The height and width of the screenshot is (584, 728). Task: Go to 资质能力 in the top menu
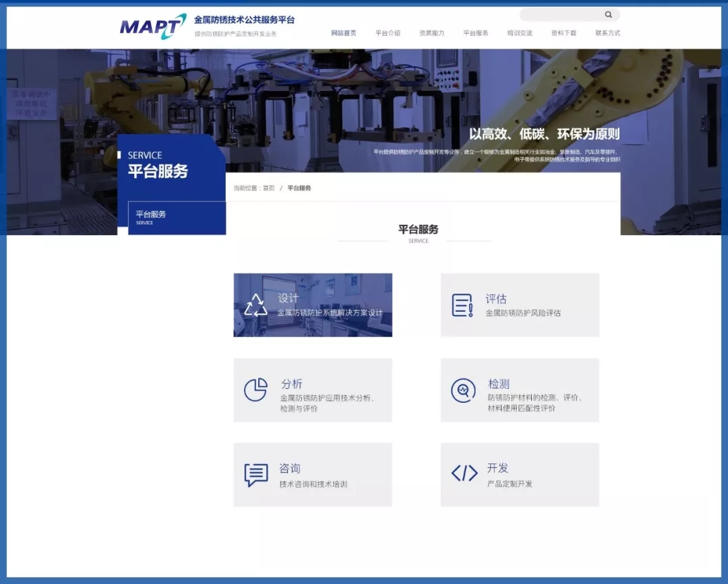coord(431,33)
